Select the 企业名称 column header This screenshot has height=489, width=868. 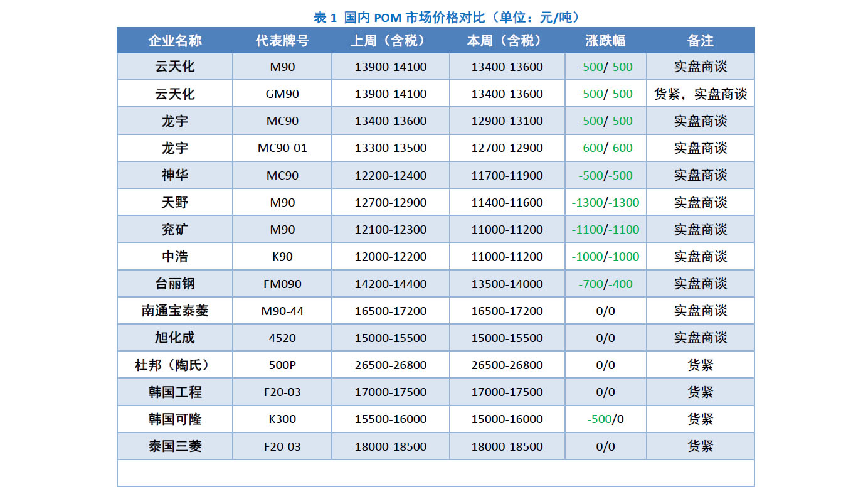(175, 41)
